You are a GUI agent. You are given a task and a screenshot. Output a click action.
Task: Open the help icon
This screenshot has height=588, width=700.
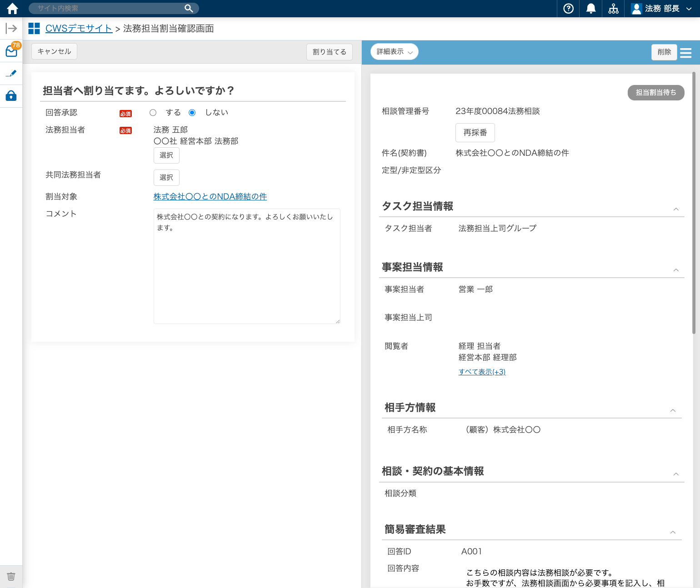(x=567, y=8)
